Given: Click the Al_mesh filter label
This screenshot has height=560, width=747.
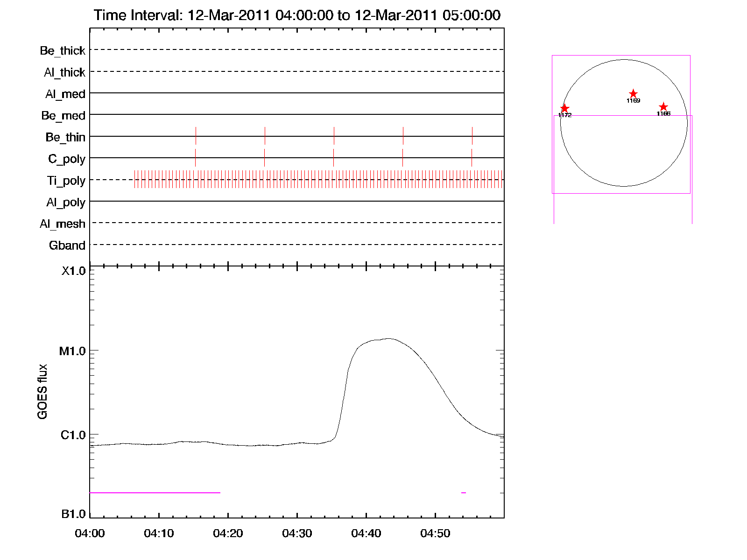Looking at the screenshot, I should (x=63, y=224).
